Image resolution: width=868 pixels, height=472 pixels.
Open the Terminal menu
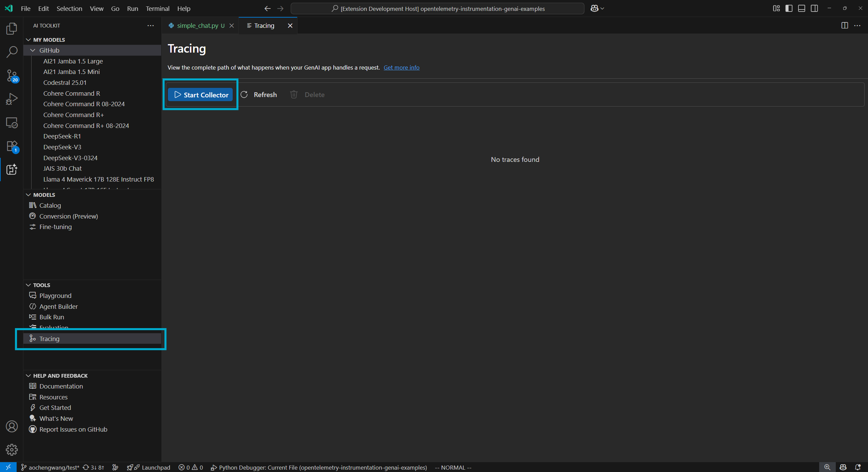pyautogui.click(x=157, y=8)
